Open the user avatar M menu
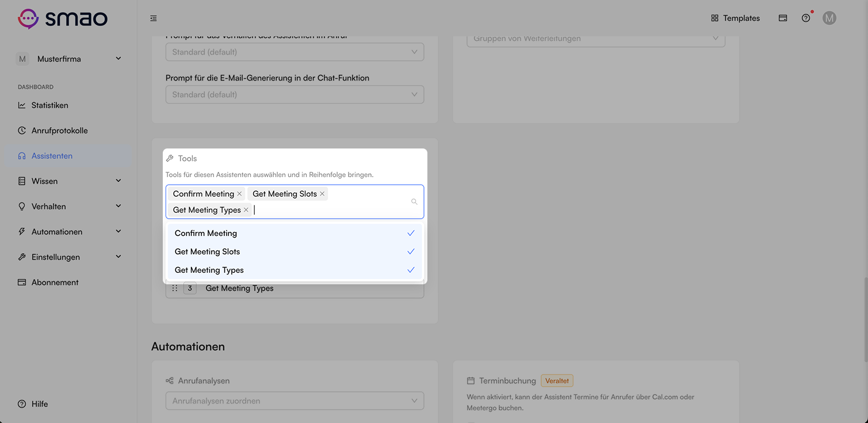868x423 pixels. pyautogui.click(x=829, y=18)
